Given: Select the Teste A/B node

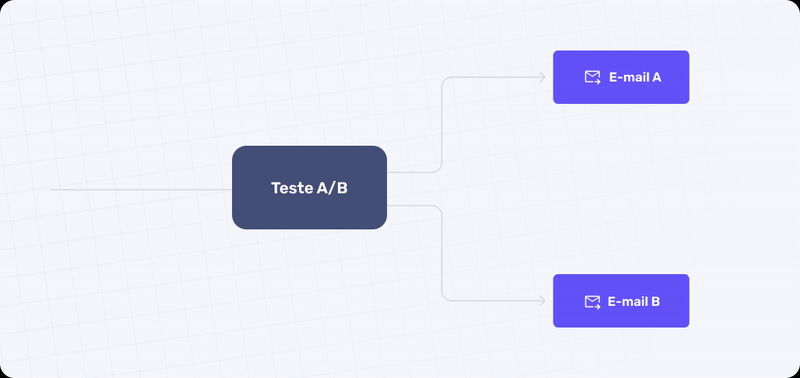Looking at the screenshot, I should click(x=309, y=187).
